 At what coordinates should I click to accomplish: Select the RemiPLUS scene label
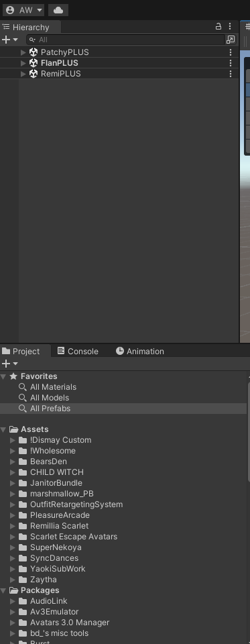pyautogui.click(x=61, y=74)
